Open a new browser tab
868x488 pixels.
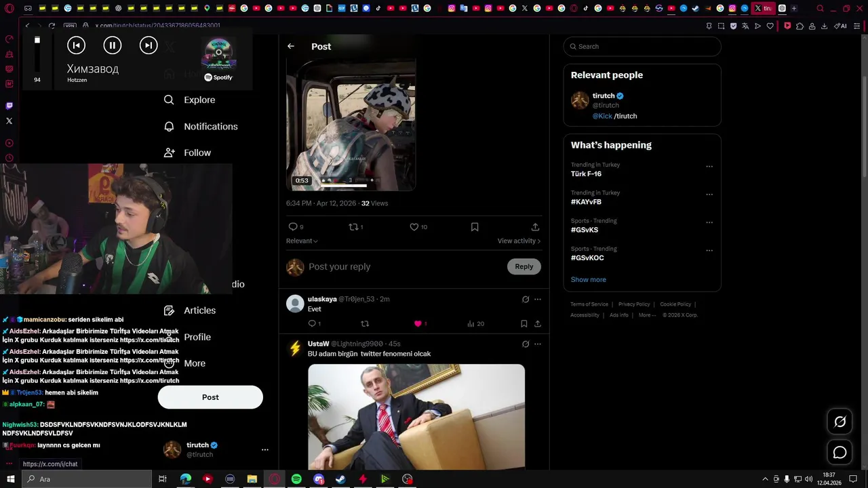tap(794, 9)
